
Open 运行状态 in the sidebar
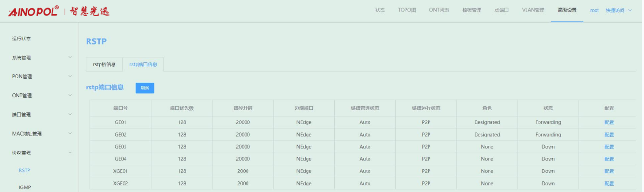point(21,39)
